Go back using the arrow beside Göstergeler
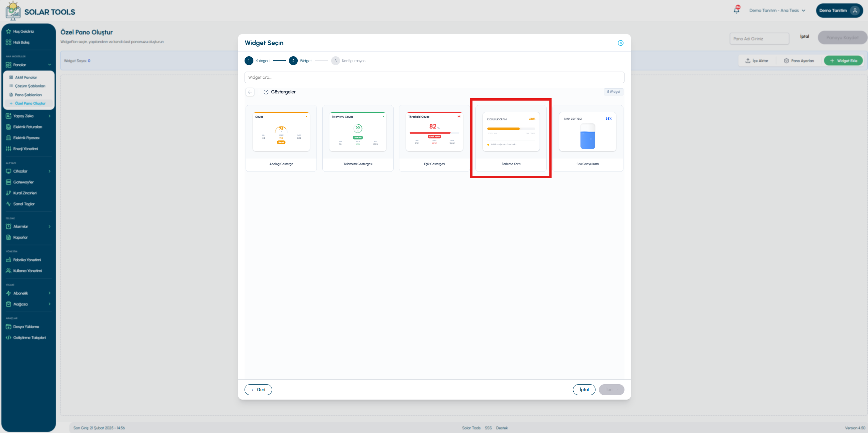 [x=250, y=92]
